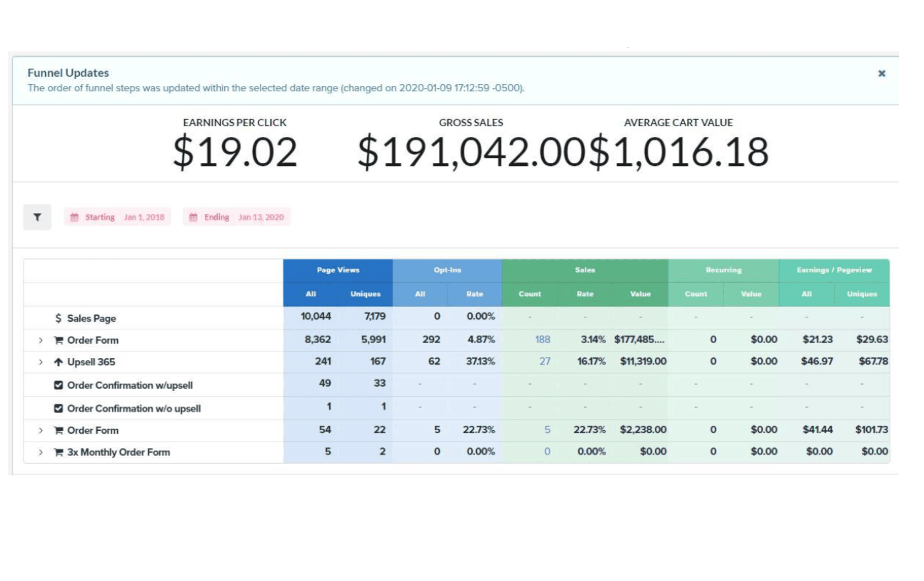Expand the second Order Form row
This screenshot has height=581, width=924.
41,431
